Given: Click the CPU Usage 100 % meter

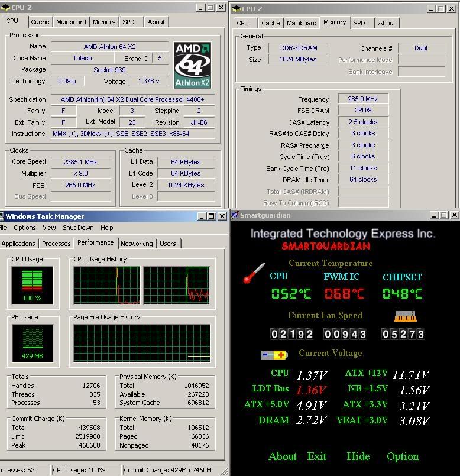Looking at the screenshot, I should click(32, 286).
